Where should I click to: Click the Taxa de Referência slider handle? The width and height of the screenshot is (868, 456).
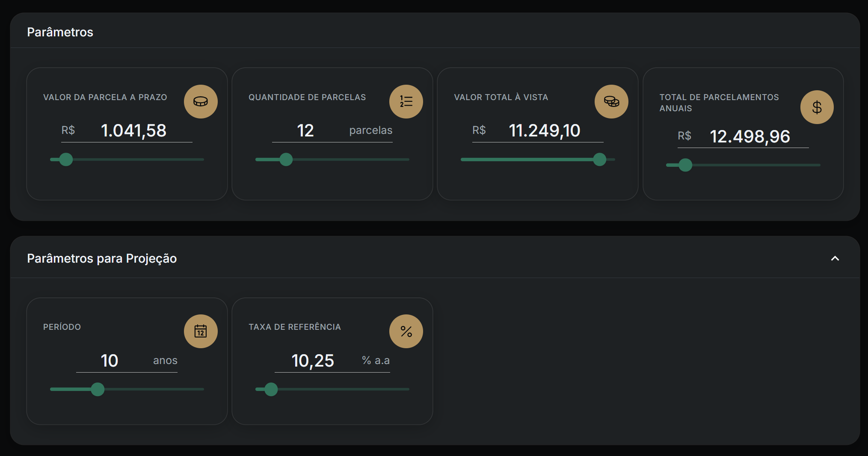tap(271, 389)
